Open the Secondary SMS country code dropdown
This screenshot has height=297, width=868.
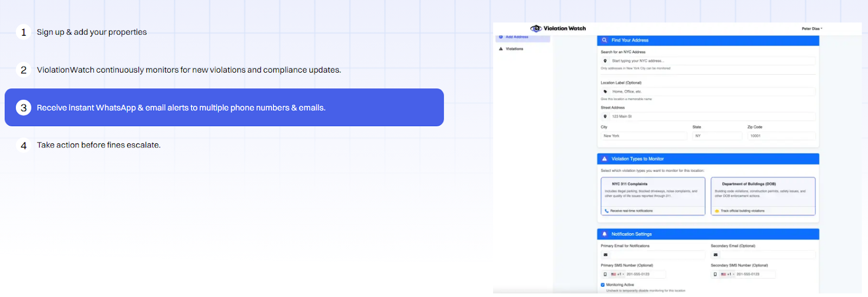728,274
